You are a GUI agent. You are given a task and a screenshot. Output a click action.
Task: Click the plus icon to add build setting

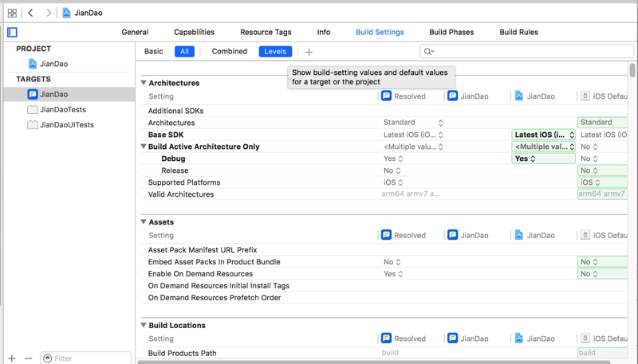pyautogui.click(x=309, y=52)
